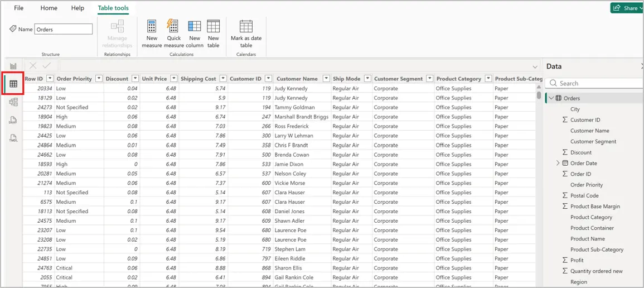Click the Marshall Brandt Briggs cell
Screen dimensions: 644x288
[x=302, y=117]
